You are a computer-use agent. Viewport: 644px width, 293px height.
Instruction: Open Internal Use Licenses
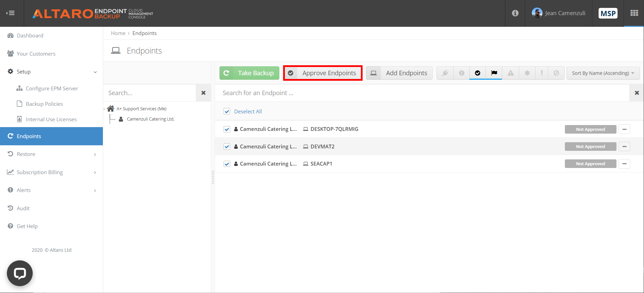click(47, 119)
